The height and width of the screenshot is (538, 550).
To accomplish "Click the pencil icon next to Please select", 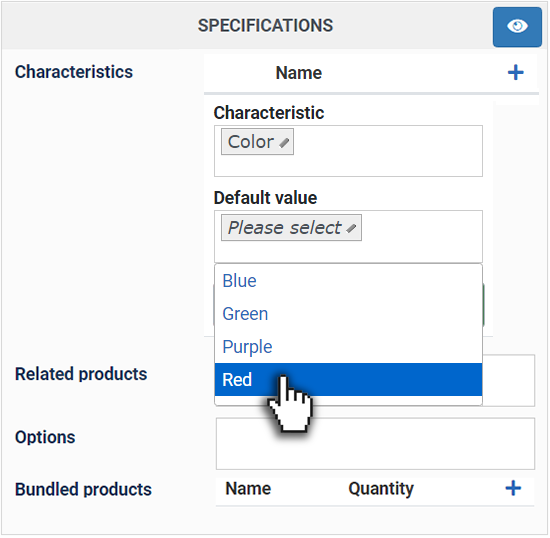I will tap(351, 229).
